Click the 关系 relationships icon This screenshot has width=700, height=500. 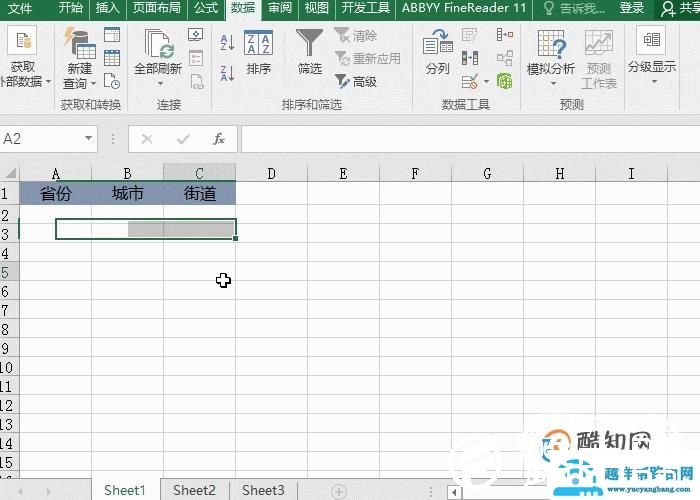point(505,58)
